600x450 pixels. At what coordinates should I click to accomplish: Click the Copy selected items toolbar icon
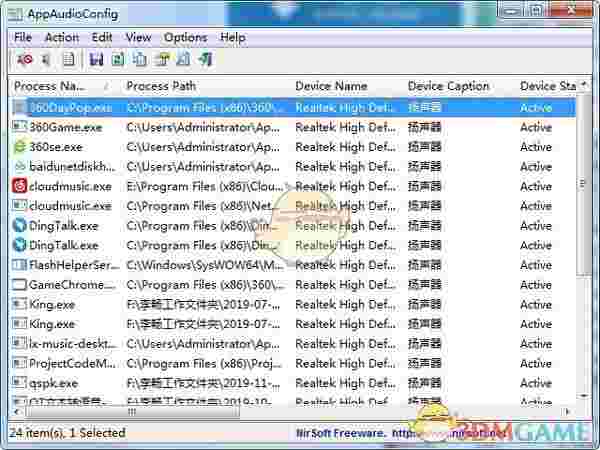pos(140,59)
